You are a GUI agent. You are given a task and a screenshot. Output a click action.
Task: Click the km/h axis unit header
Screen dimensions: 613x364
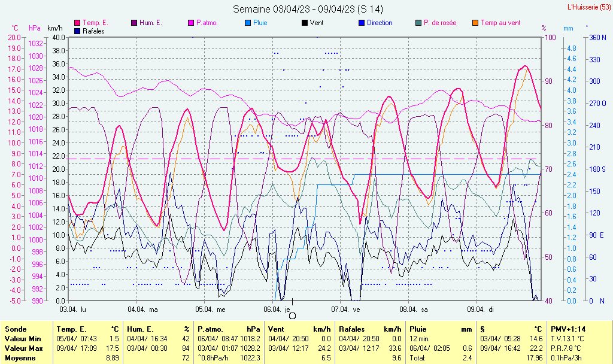click(55, 28)
